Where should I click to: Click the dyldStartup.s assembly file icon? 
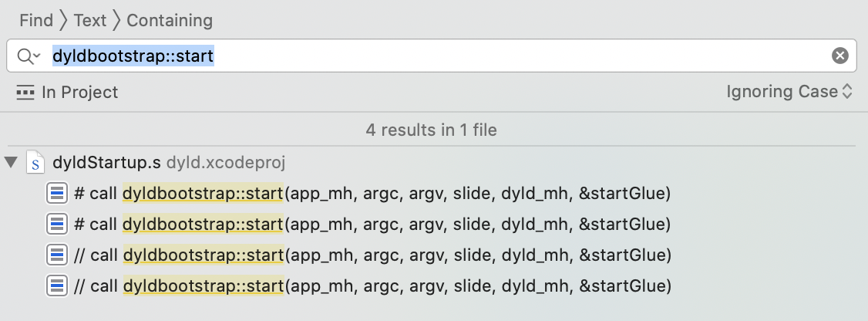36,163
